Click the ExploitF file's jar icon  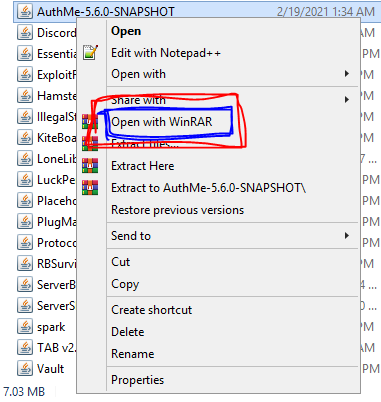click(x=25, y=75)
